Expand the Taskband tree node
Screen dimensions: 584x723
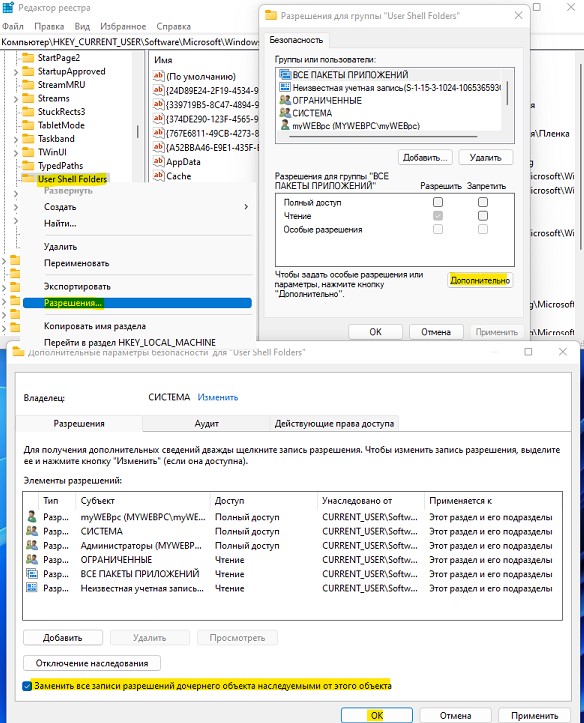click(x=16, y=139)
